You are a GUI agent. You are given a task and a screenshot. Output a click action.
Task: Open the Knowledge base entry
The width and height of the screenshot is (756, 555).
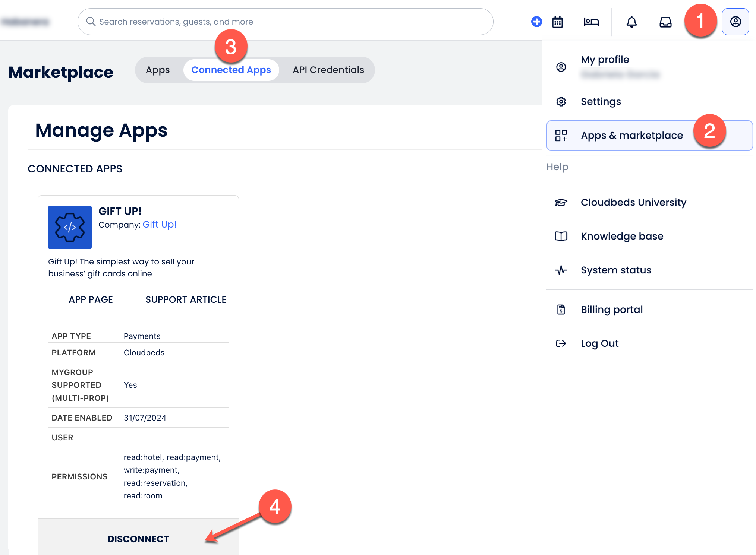pyautogui.click(x=622, y=236)
